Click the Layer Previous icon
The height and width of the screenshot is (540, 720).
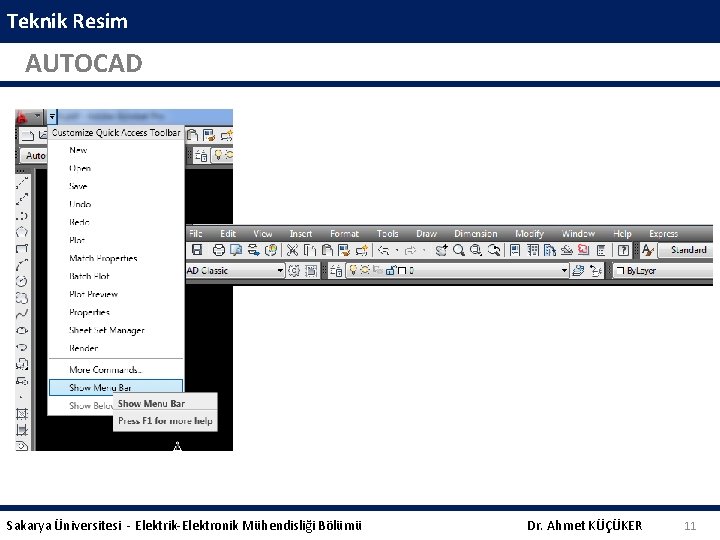coord(596,271)
